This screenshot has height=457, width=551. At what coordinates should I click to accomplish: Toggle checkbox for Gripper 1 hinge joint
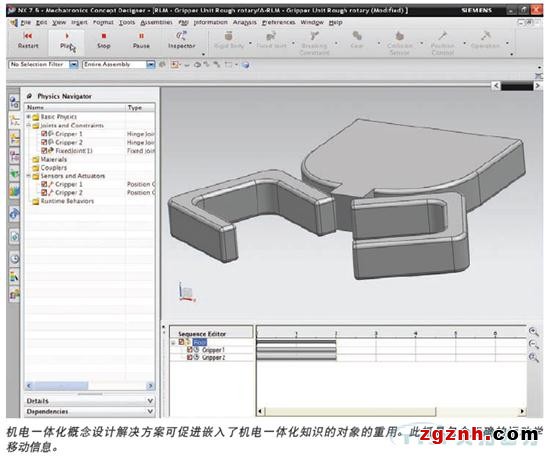click(44, 133)
